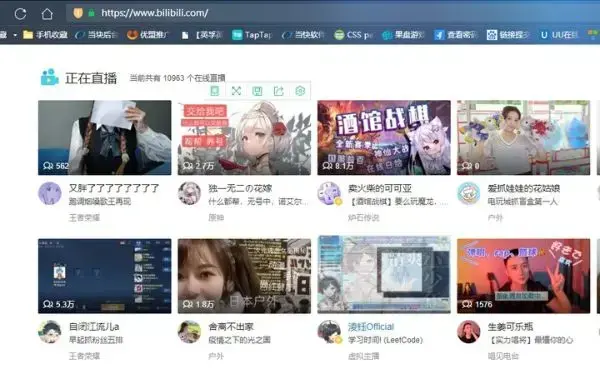600x379 pixels.
Task: Open the 独一无二の花嫁 stream thumbnail
Action: pos(244,138)
